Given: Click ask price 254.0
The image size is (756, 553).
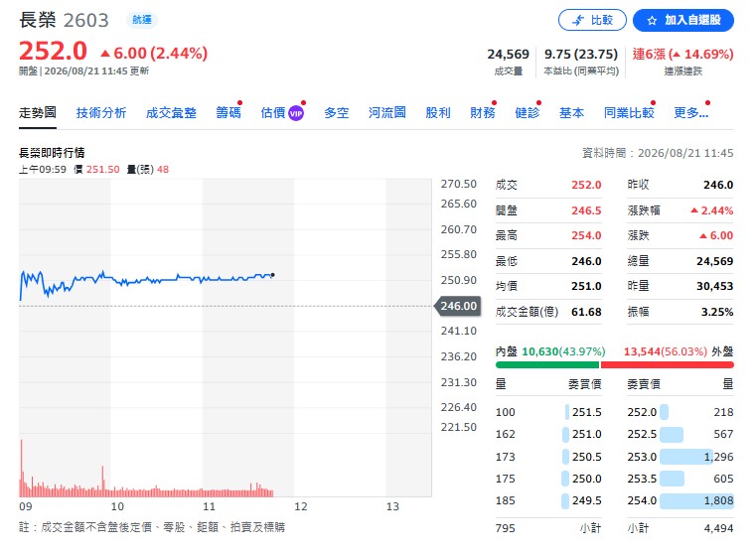Looking at the screenshot, I should (x=642, y=501).
